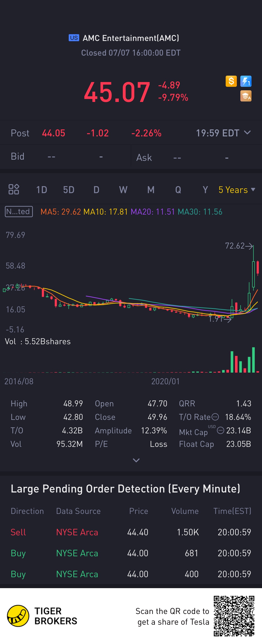This screenshot has width=262, height=644.
Task: Tap the info icon beside Mkt Cap
Action: coord(221,430)
